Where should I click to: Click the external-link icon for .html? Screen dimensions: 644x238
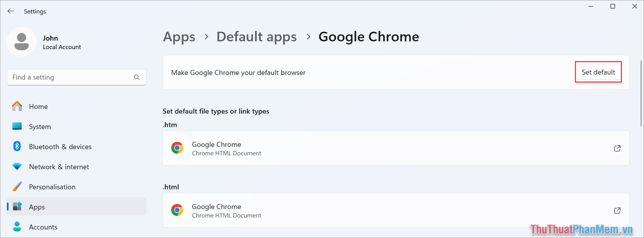click(617, 210)
